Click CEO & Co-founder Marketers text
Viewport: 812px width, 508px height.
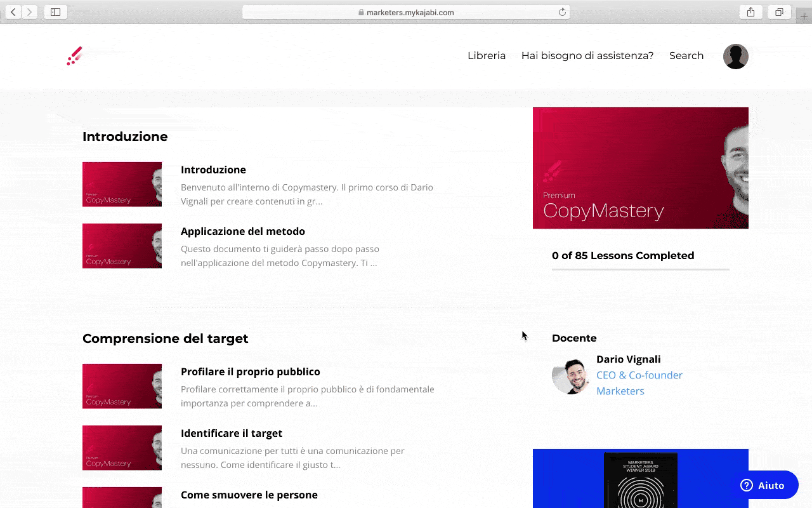(639, 383)
